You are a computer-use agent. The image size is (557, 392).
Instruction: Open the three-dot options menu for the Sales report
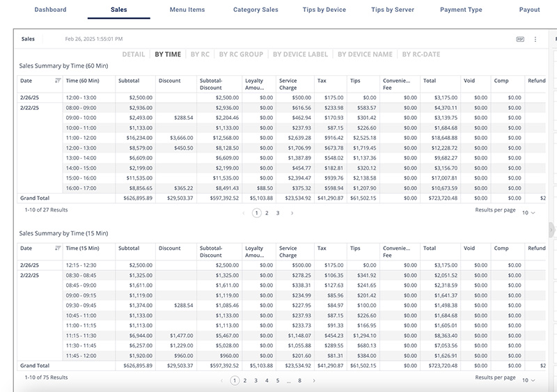point(535,39)
